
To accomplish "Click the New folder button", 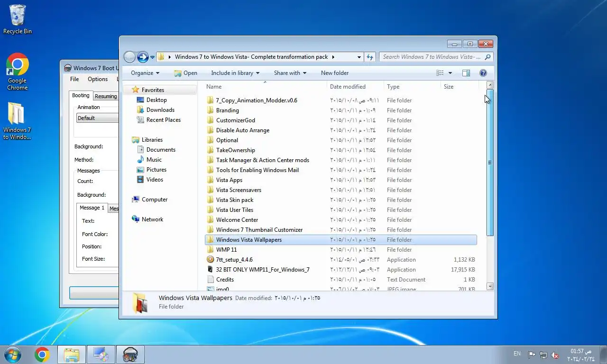I will click(x=335, y=73).
